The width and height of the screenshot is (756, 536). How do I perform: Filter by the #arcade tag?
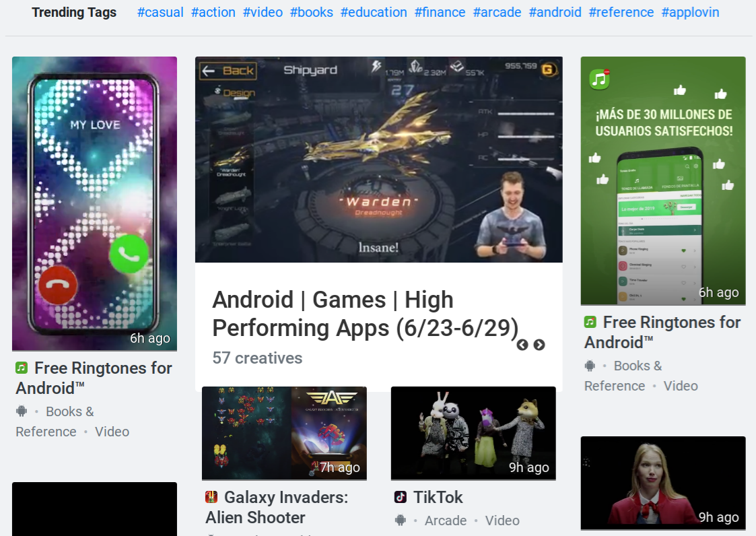pos(497,12)
